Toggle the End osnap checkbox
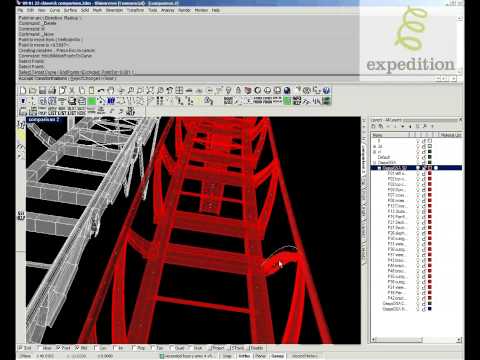This screenshot has height=360, width=480. click(21, 348)
